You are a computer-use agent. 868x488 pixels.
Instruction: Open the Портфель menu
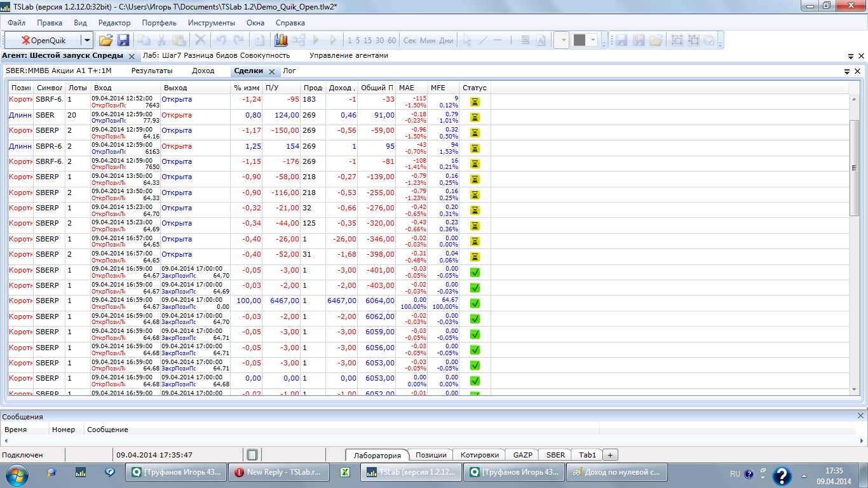pyautogui.click(x=159, y=23)
